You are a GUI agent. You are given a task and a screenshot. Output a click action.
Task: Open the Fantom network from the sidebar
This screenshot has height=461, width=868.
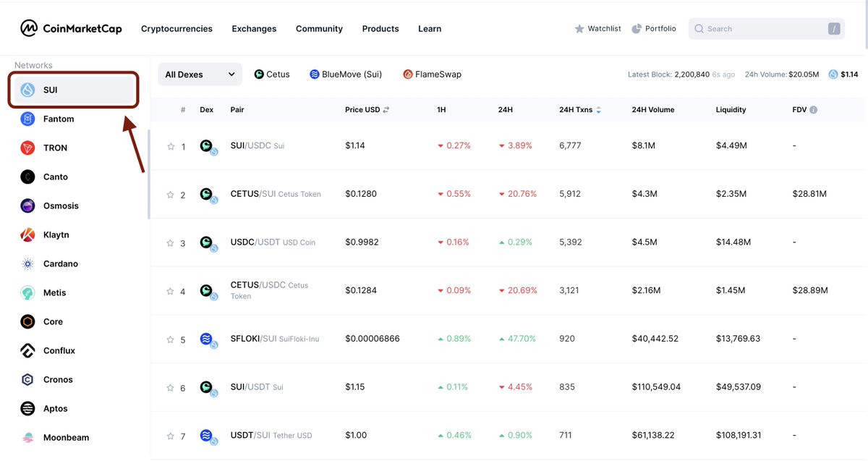click(29, 119)
